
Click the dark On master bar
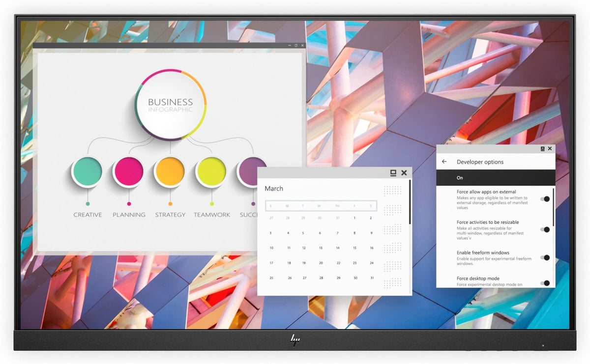pyautogui.click(x=496, y=177)
